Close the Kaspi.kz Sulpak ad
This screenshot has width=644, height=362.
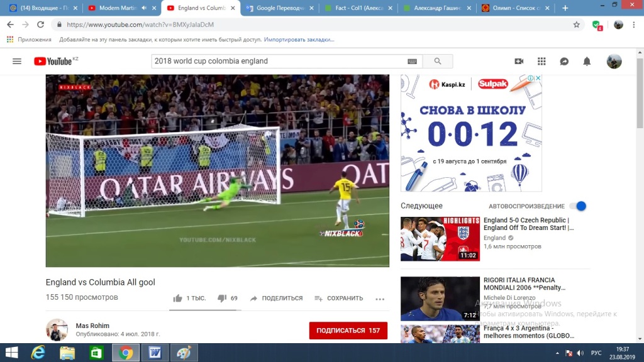pyautogui.click(x=538, y=78)
